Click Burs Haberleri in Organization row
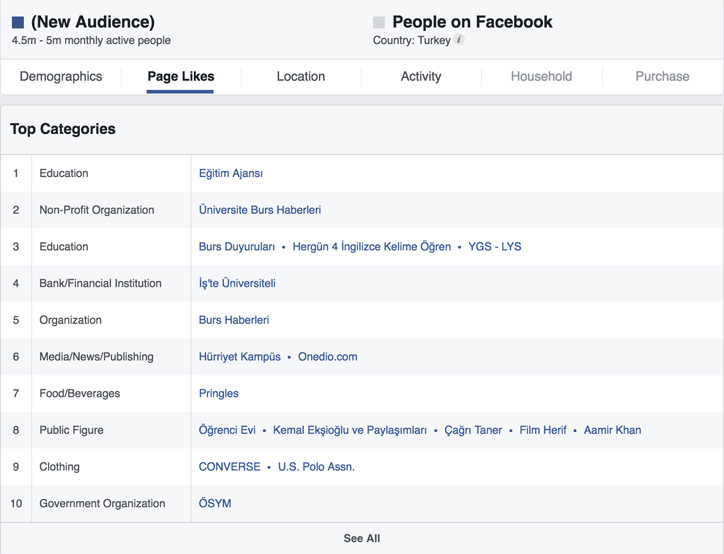Image resolution: width=724 pixels, height=554 pixels. 234,320
